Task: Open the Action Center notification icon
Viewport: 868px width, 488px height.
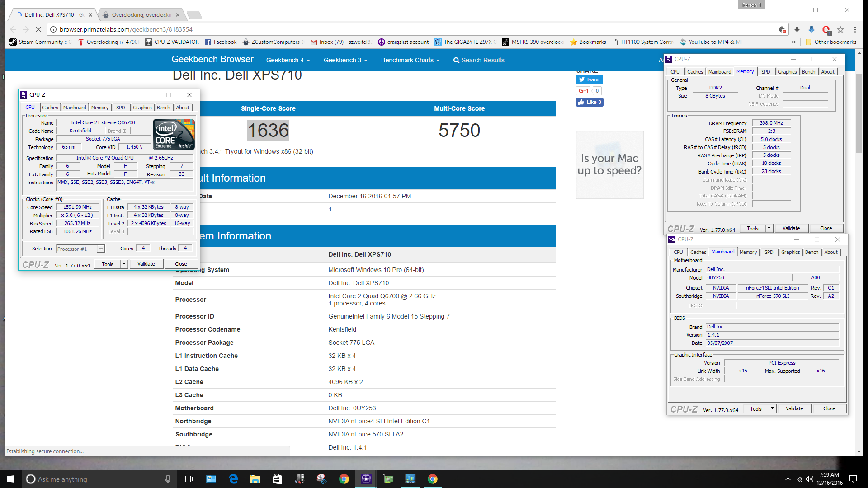Action: pyautogui.click(x=853, y=479)
